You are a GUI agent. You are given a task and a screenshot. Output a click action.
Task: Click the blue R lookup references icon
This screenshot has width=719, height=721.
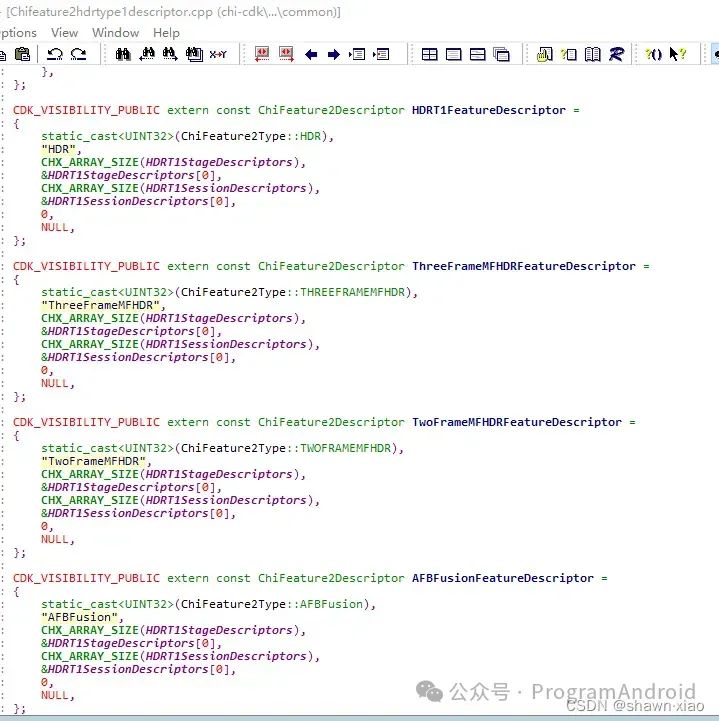pyautogui.click(x=616, y=54)
